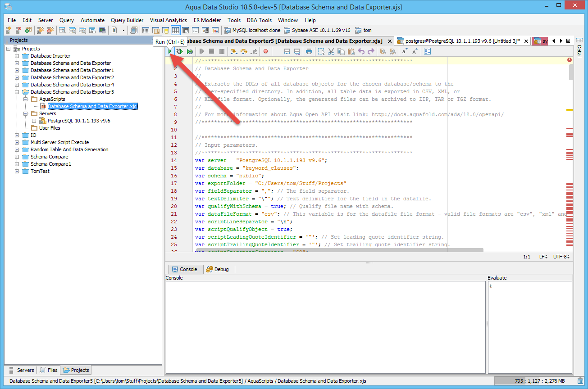Click the Save As icon in editor toolbar
The image size is (588, 389).
coord(297,51)
